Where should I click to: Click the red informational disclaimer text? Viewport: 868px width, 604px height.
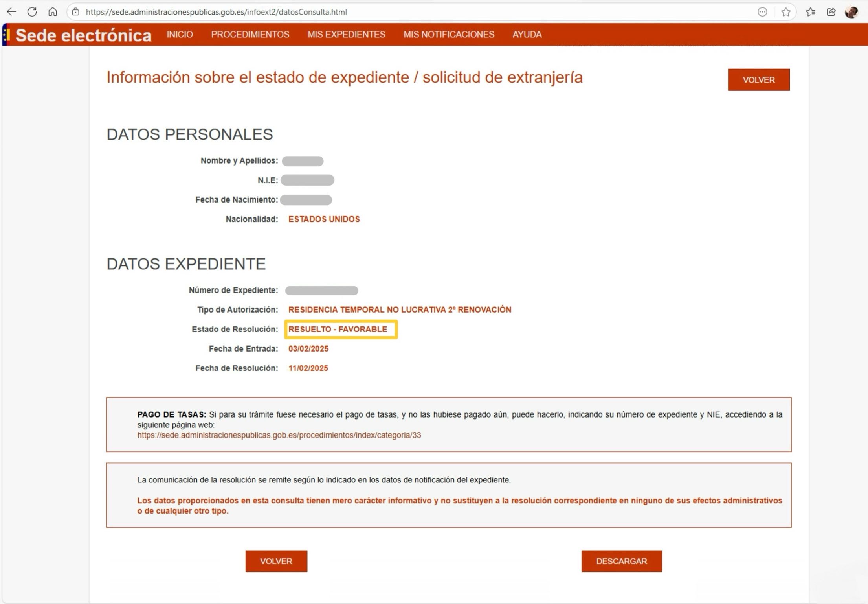[x=460, y=506]
